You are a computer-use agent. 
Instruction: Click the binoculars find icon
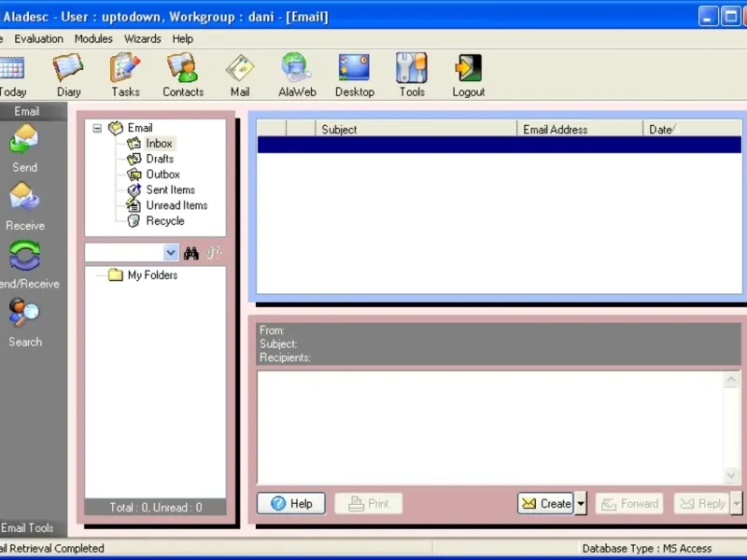coord(191,253)
